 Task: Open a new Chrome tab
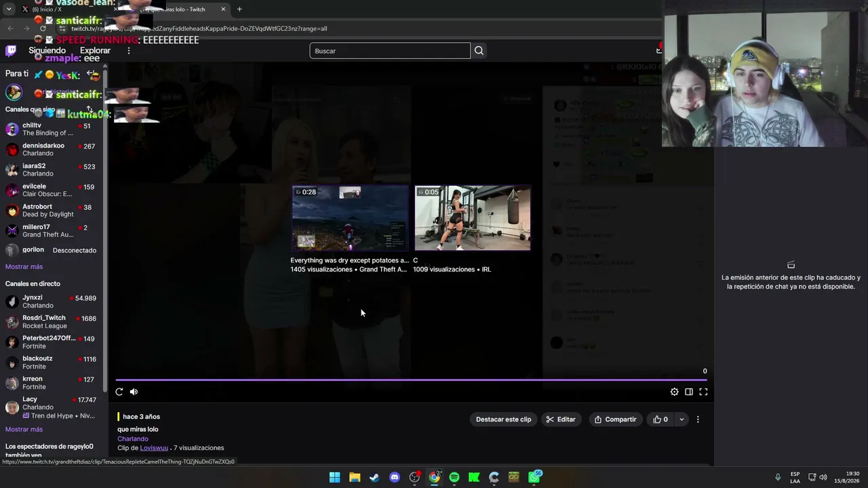(x=239, y=9)
